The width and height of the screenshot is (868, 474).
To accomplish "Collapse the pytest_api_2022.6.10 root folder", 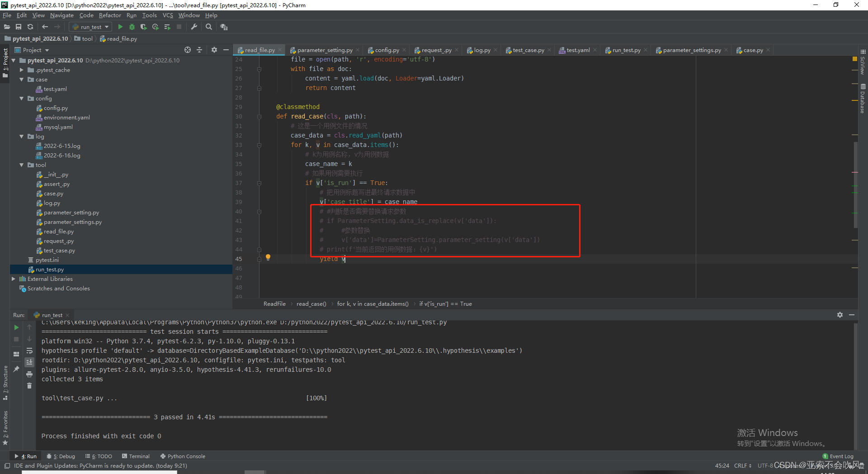I will coord(14,61).
